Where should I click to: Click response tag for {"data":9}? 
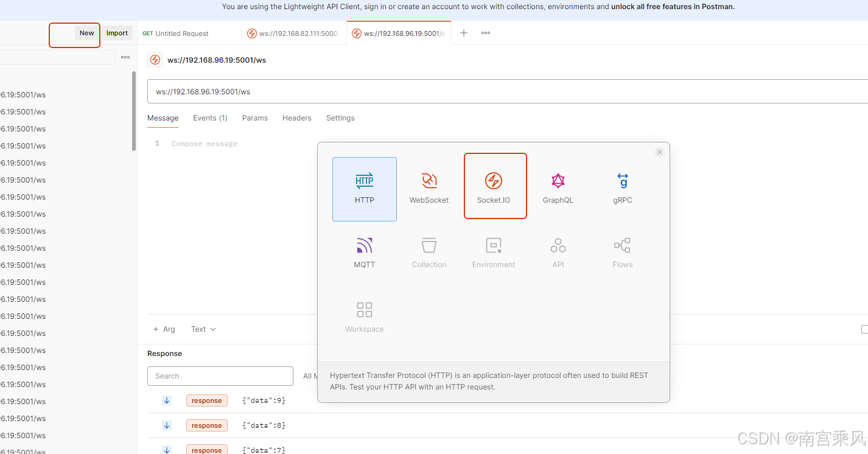(x=207, y=400)
